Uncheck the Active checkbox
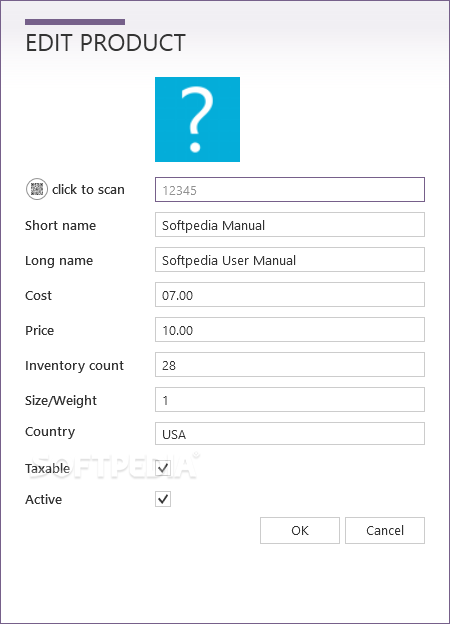450x624 pixels. coord(163,499)
